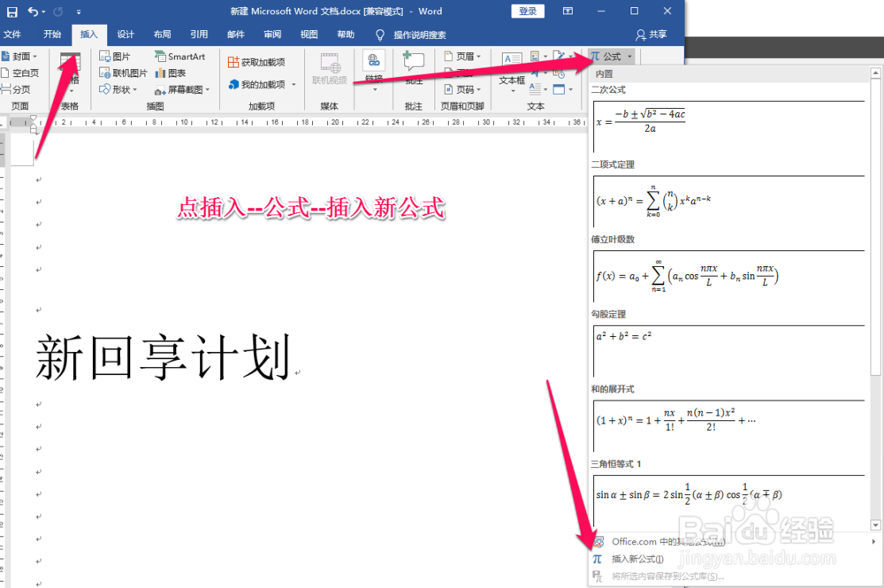The image size is (884, 588).
Task: Click the 登录 sign-in button
Action: click(528, 11)
